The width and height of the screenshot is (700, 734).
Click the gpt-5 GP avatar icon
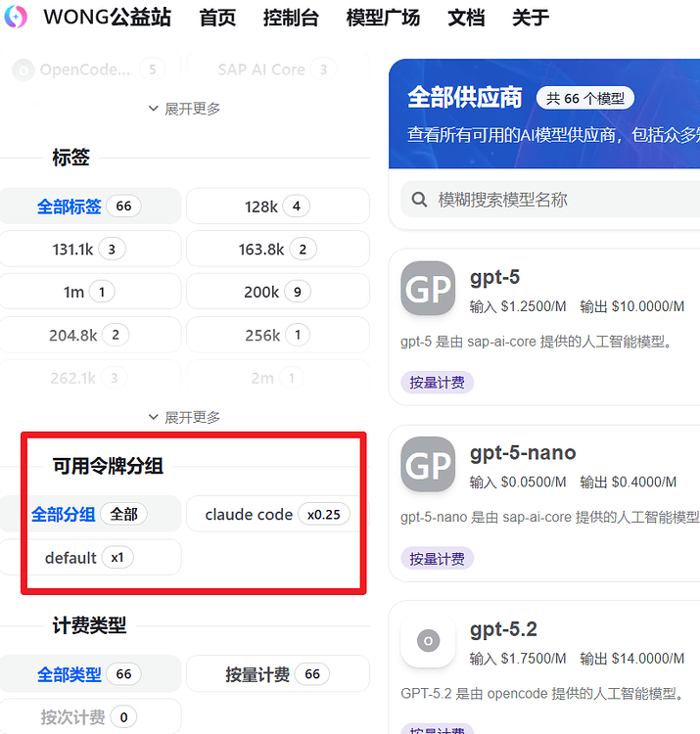(x=428, y=289)
